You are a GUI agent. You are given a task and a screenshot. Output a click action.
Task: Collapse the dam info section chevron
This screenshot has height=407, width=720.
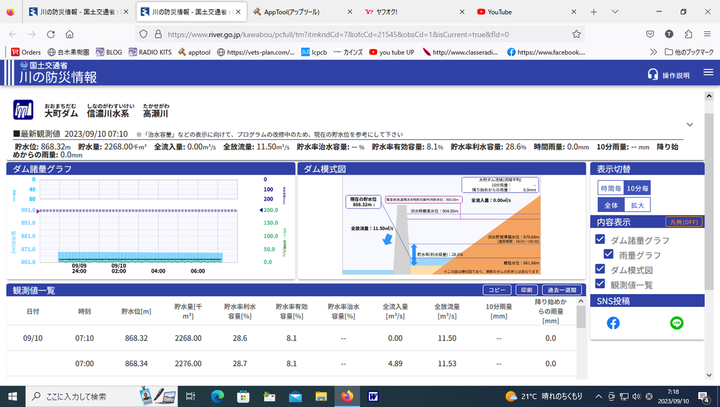[x=690, y=124]
